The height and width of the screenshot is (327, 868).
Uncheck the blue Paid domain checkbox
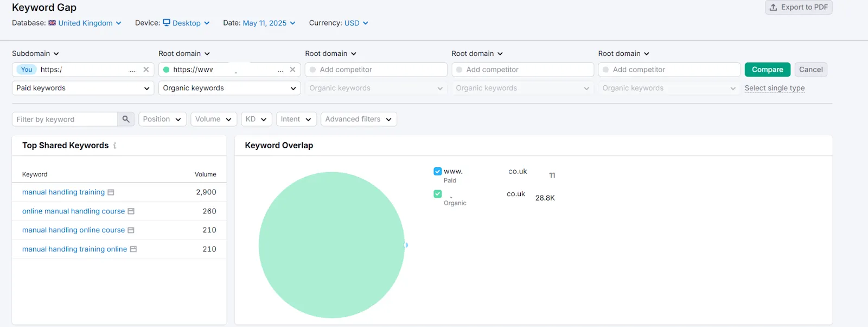click(x=438, y=171)
